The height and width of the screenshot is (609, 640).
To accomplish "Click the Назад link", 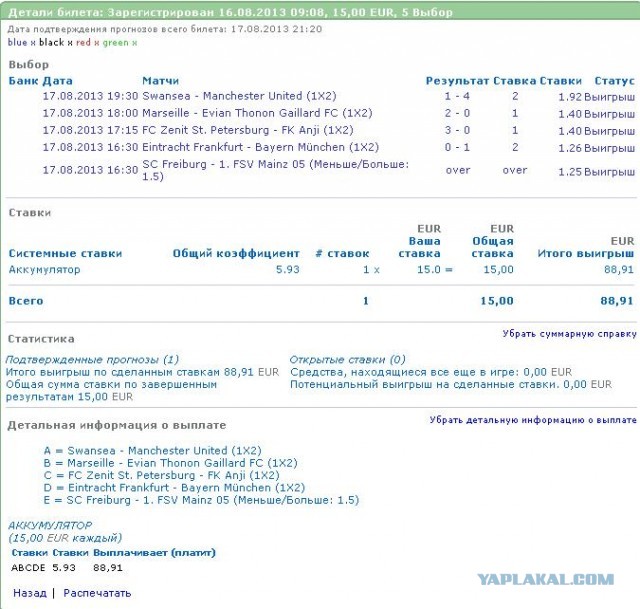I will click(29, 593).
